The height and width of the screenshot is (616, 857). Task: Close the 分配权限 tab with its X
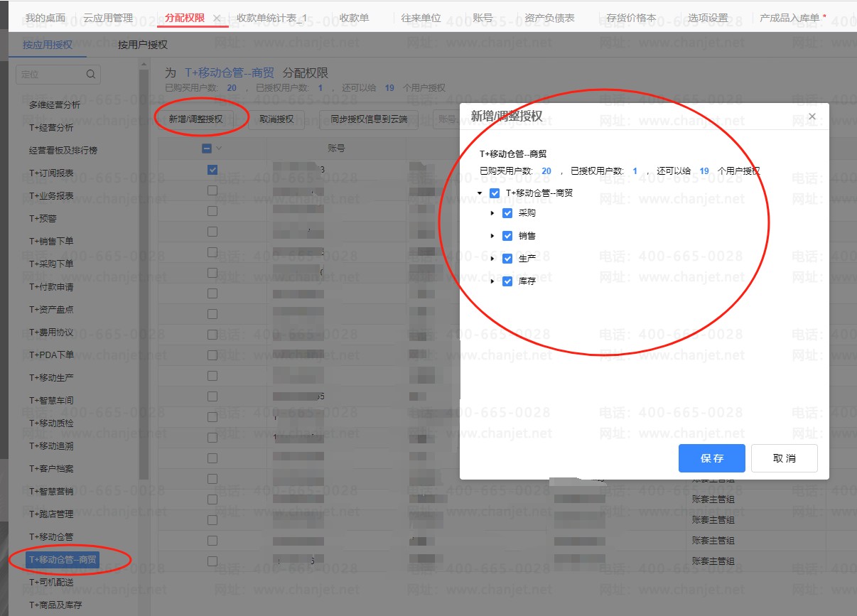[x=217, y=18]
